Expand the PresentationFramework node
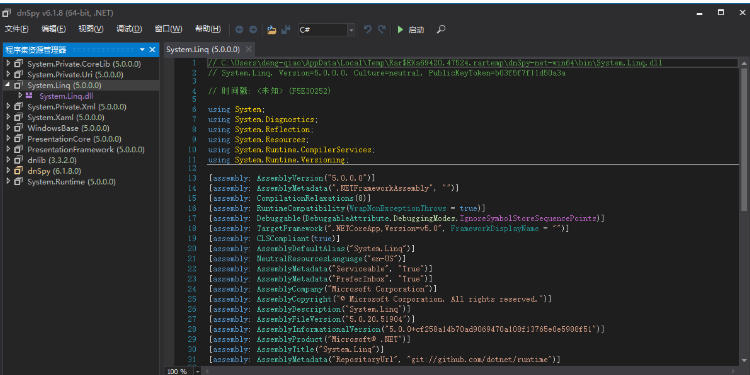Screen dimensions: 750x375 coord(8,149)
